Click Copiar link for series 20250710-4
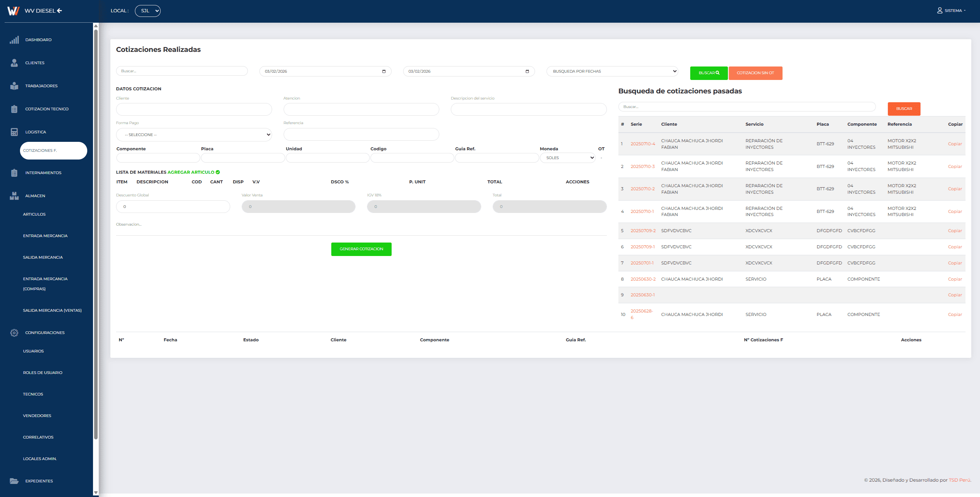 pos(955,144)
